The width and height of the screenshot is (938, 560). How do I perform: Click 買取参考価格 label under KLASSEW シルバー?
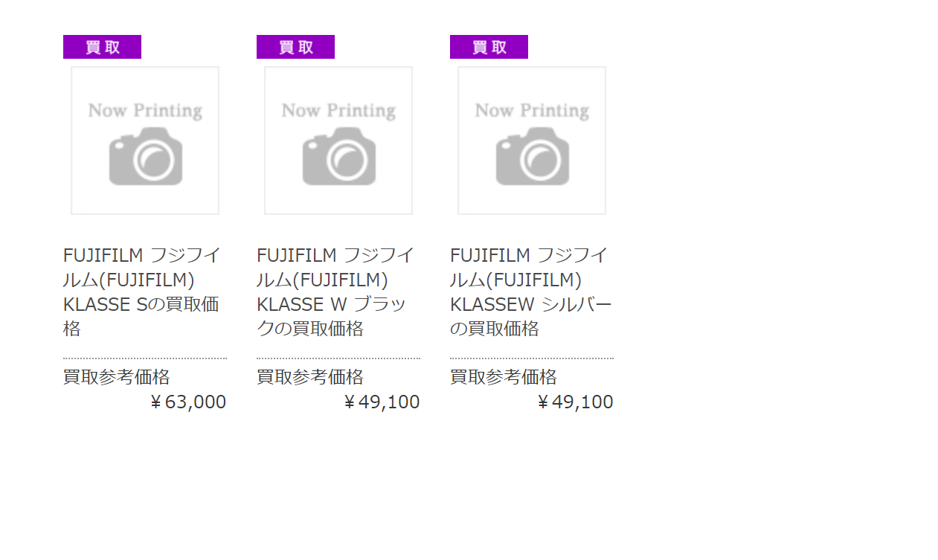point(504,377)
